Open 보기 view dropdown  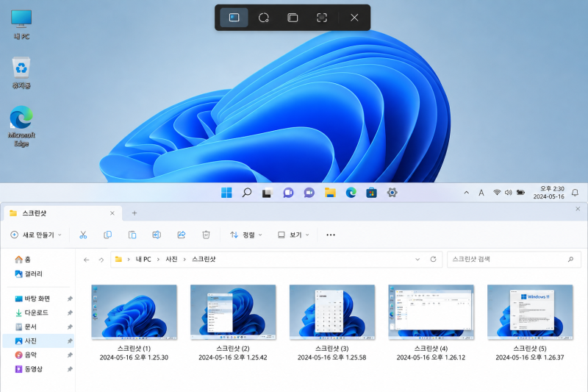pos(293,235)
